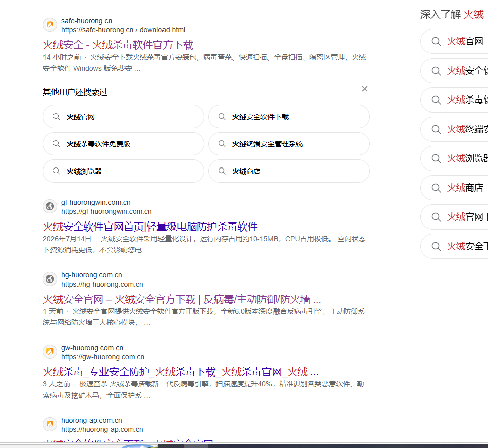This screenshot has height=448, width=488.
Task: Close the 其他用户还搜索过 suggestion box
Action: [365, 89]
